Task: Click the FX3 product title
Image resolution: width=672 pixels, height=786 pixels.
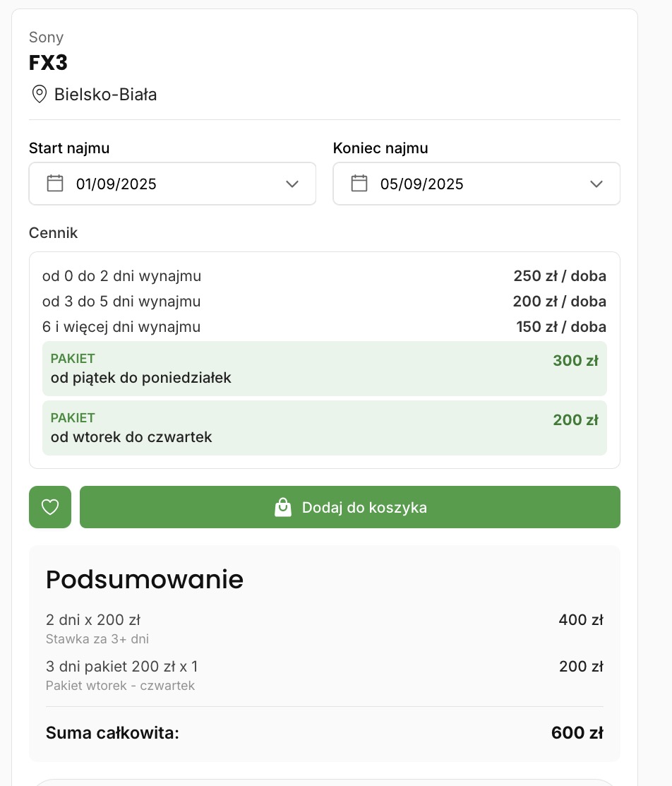Action: click(x=48, y=63)
